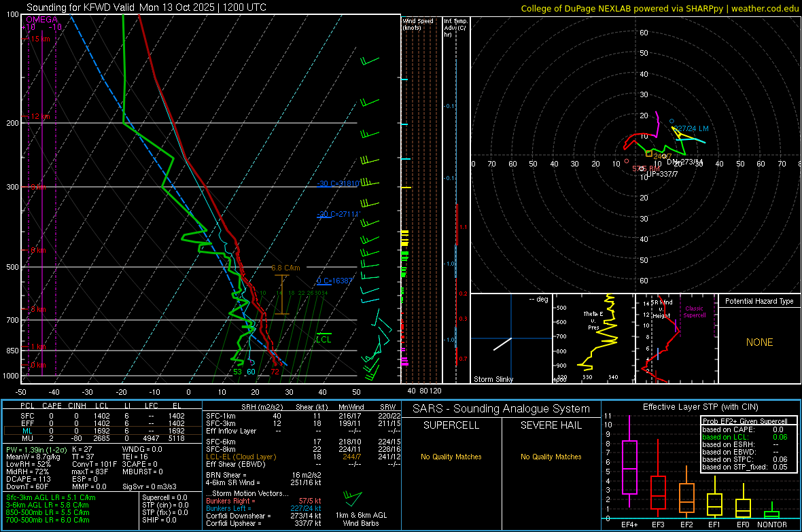
Task: Click the '15 km' height marker
Action: click(x=40, y=39)
